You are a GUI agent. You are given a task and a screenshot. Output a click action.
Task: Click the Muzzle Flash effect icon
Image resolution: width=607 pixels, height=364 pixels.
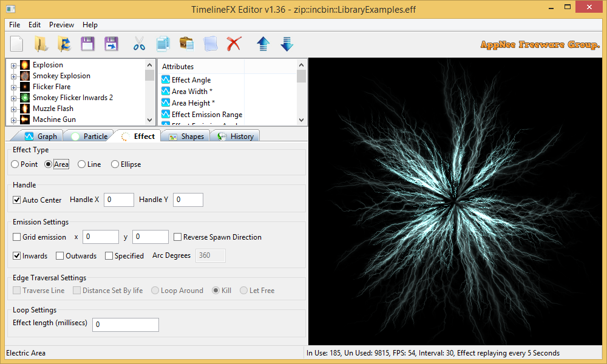[x=25, y=109]
